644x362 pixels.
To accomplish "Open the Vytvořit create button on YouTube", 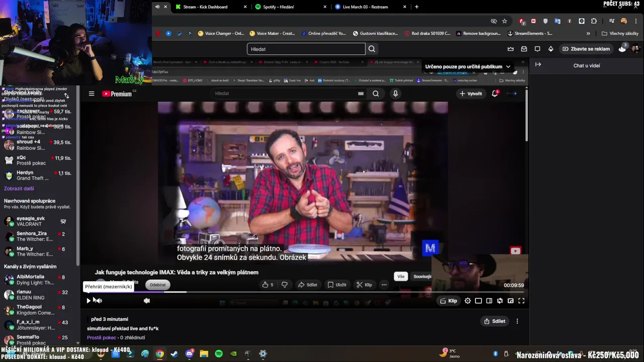I will (x=471, y=94).
